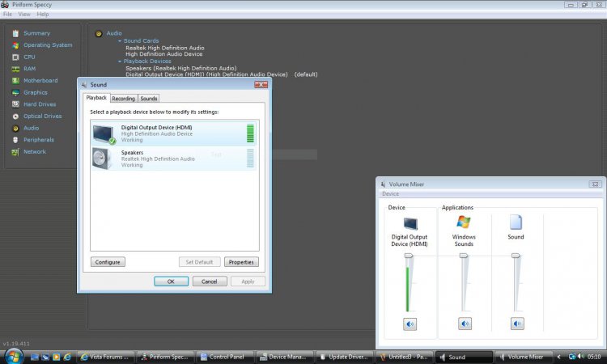This screenshot has height=364, width=607.
Task: Click Cancel in Sound dialog
Action: pos(210,281)
